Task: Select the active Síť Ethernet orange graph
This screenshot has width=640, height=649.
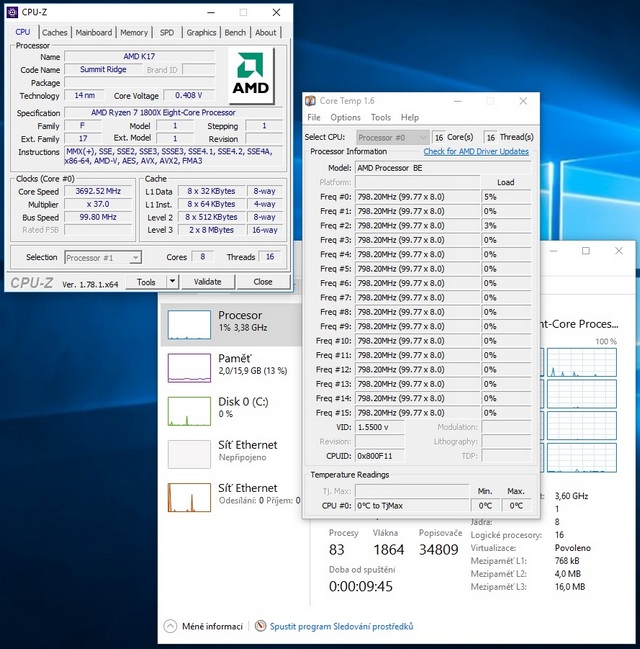Action: (x=189, y=498)
